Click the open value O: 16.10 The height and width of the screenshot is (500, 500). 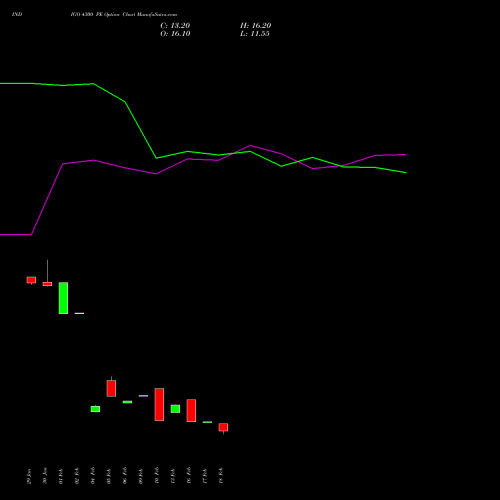(175, 34)
